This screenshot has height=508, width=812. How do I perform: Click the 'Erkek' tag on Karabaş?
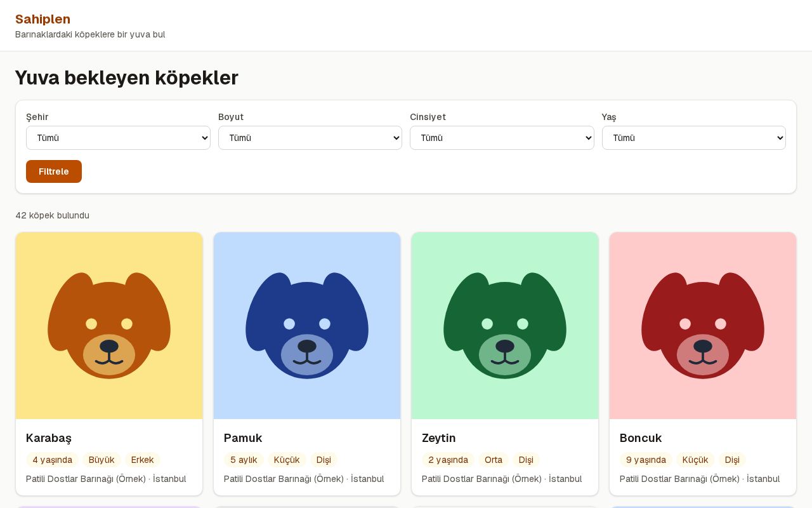(143, 460)
